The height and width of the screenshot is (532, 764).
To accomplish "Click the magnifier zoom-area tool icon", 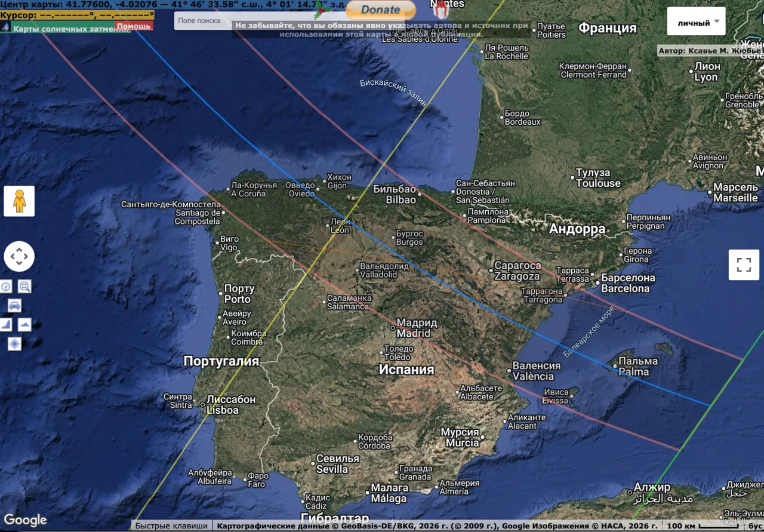I will pyautogui.click(x=24, y=287).
